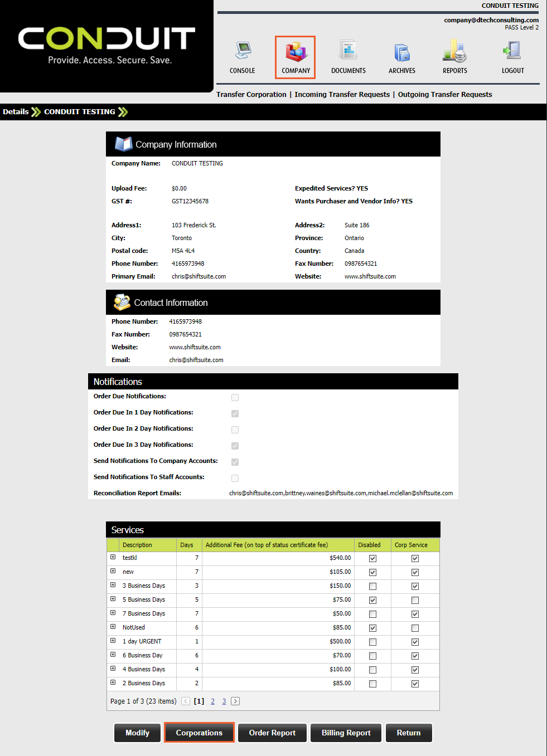
Task: Expand the 5 Business Days row
Action: tap(113, 599)
